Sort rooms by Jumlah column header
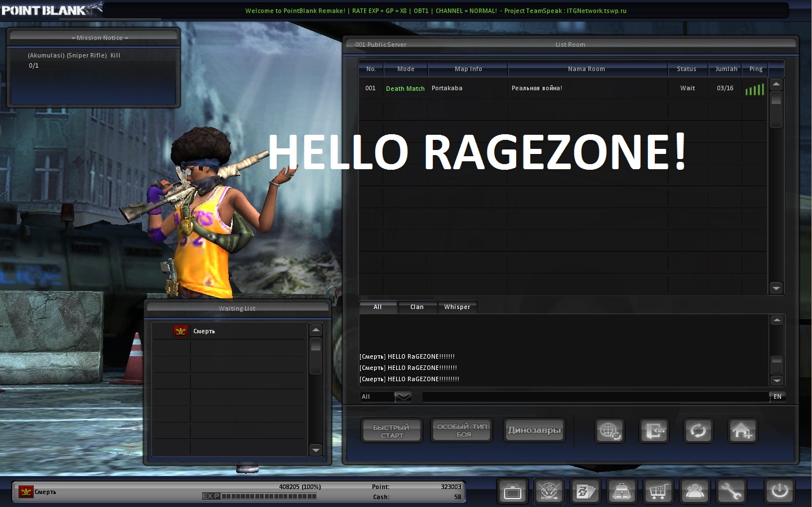Screen dimensions: 812x507 (726, 69)
